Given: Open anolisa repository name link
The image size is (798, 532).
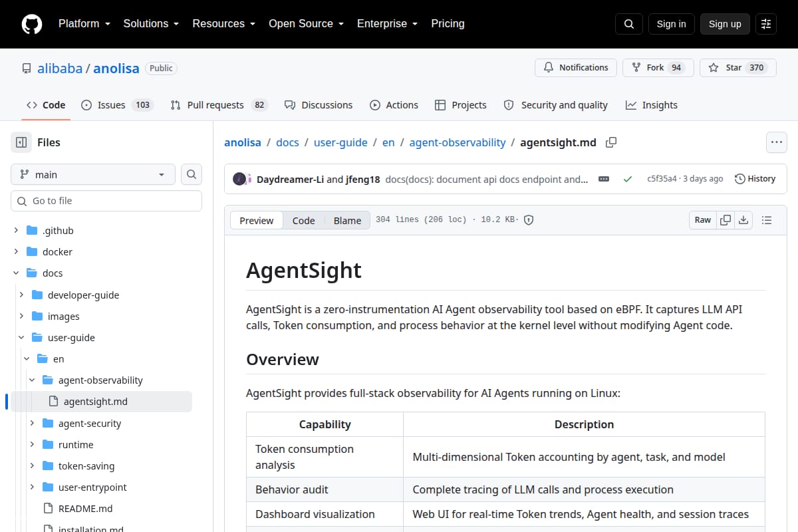Looking at the screenshot, I should tap(116, 68).
